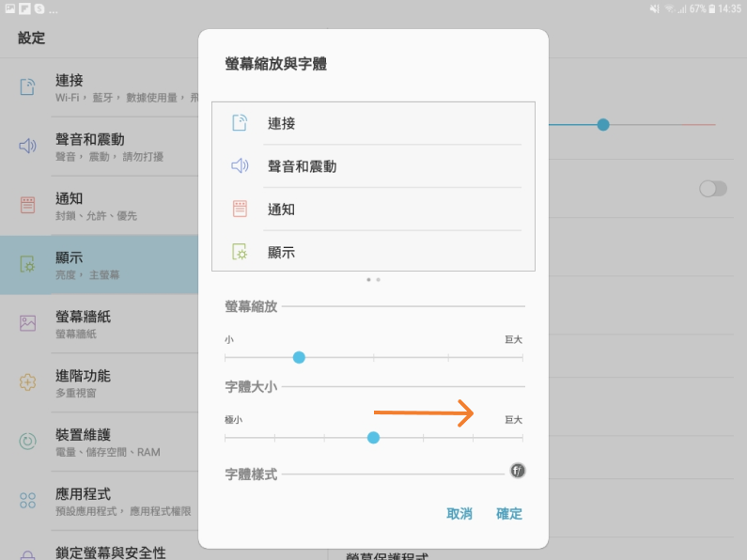The width and height of the screenshot is (747, 560).
Task: Open 進階功能 in settings sidebar
Action: pyautogui.click(x=99, y=382)
